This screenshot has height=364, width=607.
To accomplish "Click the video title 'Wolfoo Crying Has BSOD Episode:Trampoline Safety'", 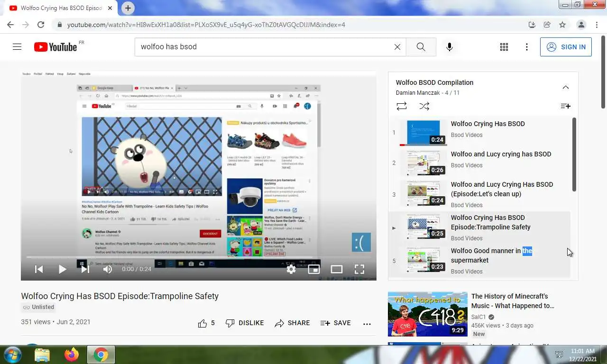I will point(120,296).
